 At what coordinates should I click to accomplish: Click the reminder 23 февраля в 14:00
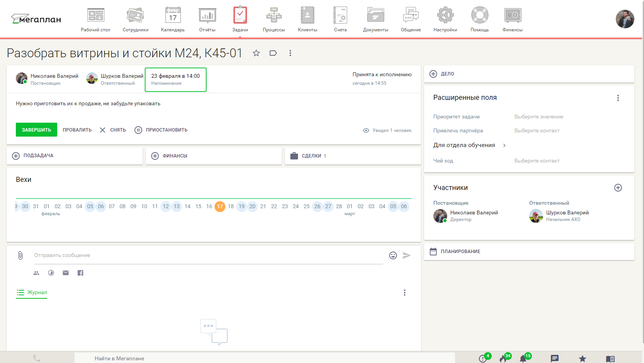click(175, 79)
